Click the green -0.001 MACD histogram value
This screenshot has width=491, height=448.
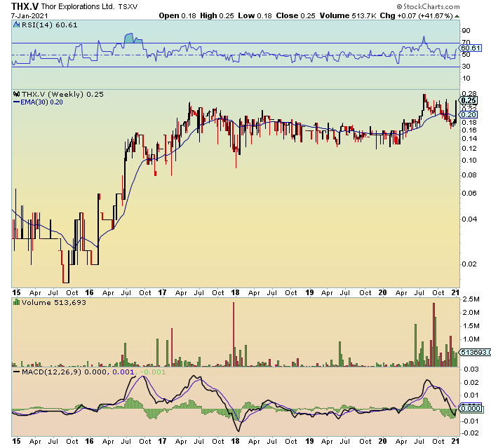pos(153,372)
